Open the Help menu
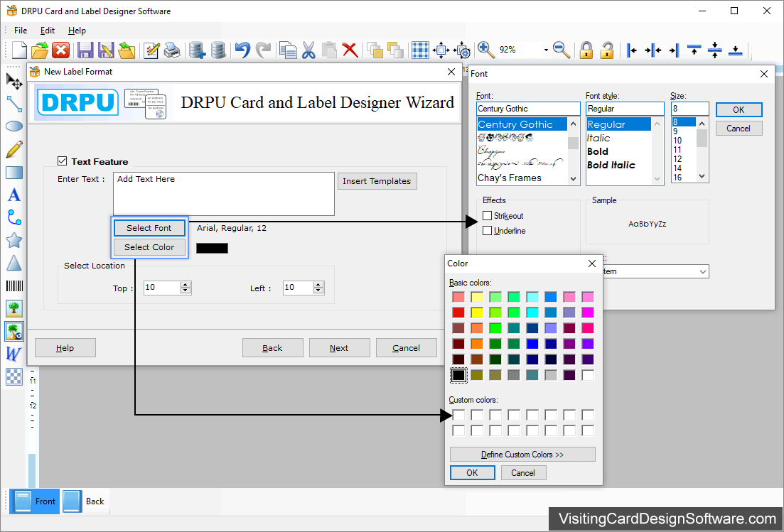 click(77, 31)
